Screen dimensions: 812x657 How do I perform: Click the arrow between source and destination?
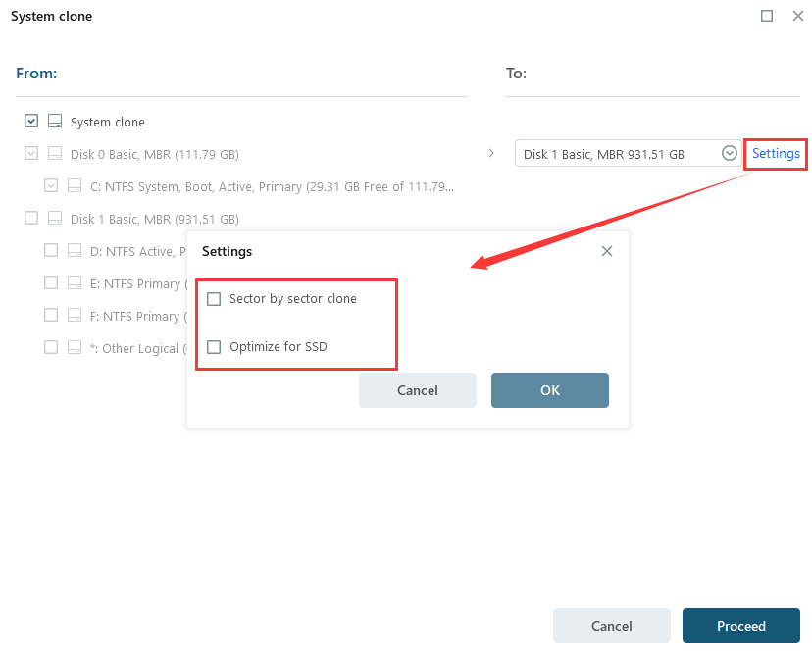[x=491, y=153]
